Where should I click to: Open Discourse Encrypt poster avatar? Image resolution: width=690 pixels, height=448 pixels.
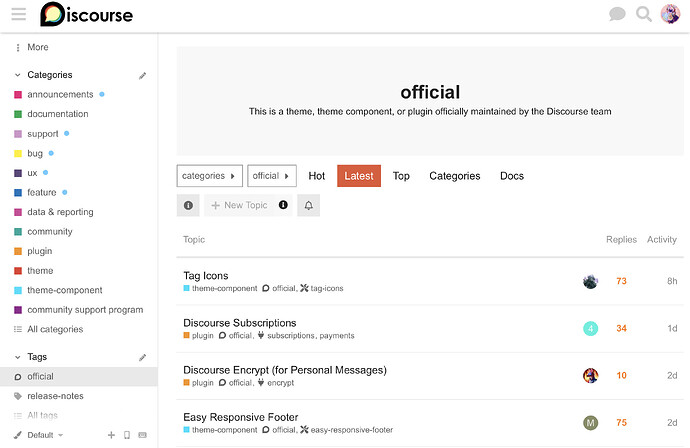(x=591, y=375)
